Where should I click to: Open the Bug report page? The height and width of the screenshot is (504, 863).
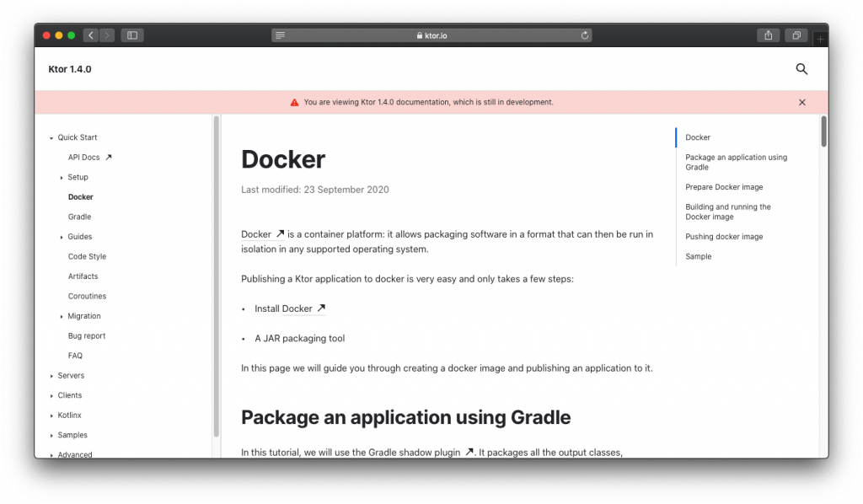click(87, 335)
